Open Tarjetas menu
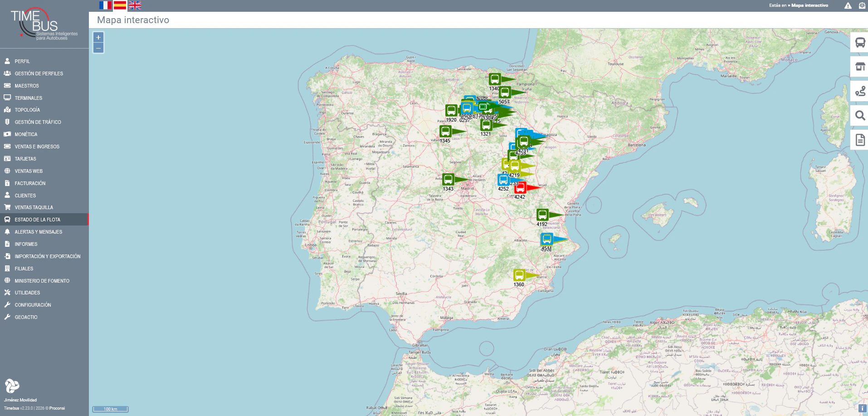The width and height of the screenshot is (868, 416). (x=44, y=159)
